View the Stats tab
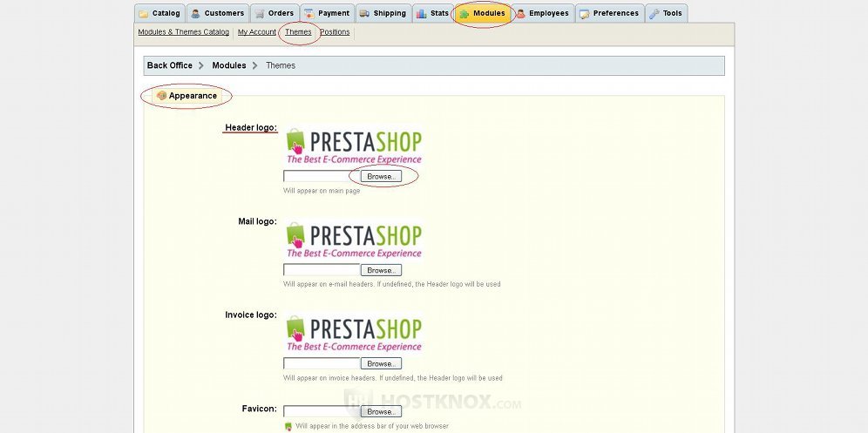868x433 pixels. [x=432, y=13]
